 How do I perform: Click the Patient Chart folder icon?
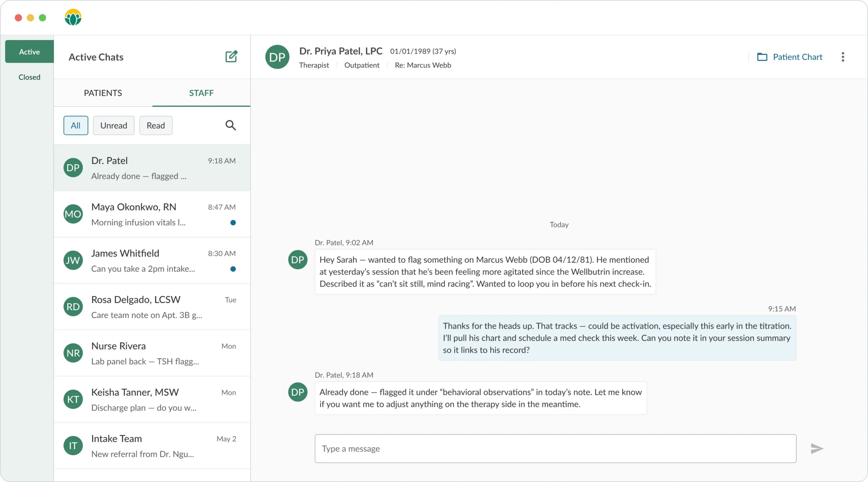point(762,57)
